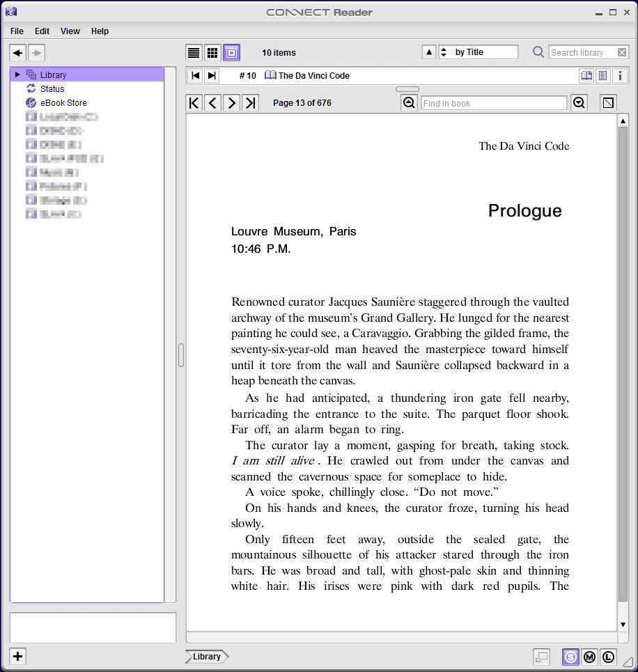
Task: Switch to list view
Action: coord(194,53)
